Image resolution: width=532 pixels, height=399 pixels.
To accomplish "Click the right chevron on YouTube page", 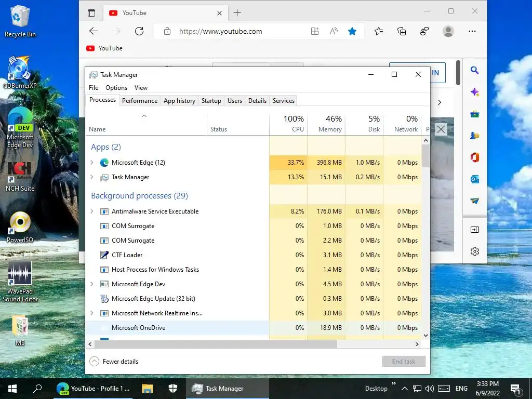I will coord(440,102).
